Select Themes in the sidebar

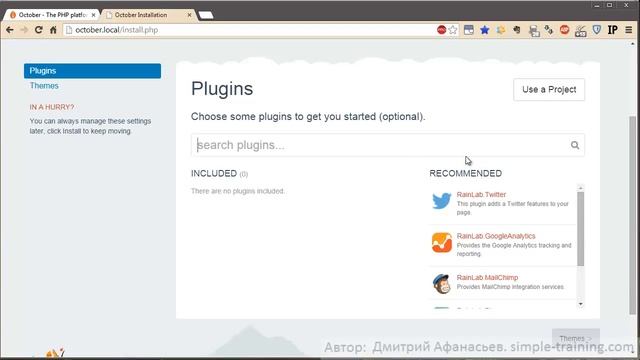coord(44,86)
